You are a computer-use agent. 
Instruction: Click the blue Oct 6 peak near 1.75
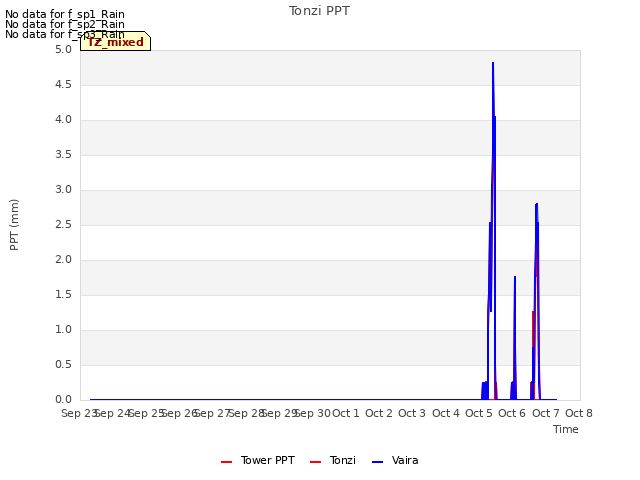(515, 278)
